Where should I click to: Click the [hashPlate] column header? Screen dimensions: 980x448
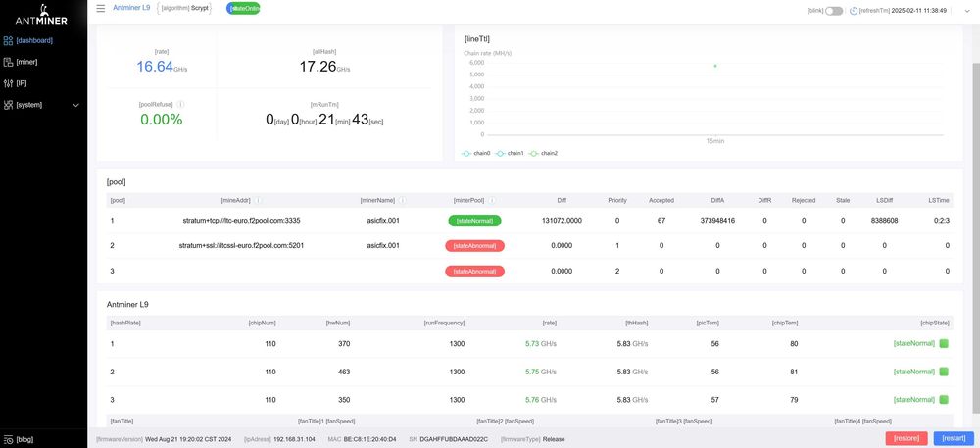pos(125,324)
